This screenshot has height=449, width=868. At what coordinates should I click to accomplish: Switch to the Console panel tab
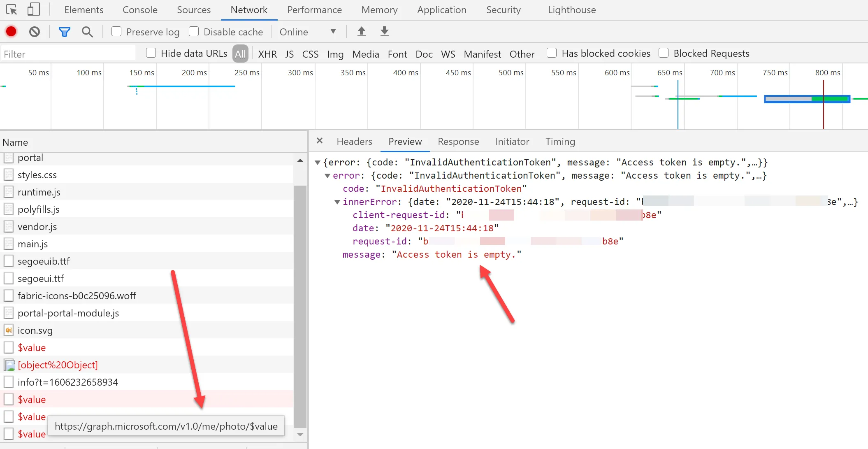point(140,10)
